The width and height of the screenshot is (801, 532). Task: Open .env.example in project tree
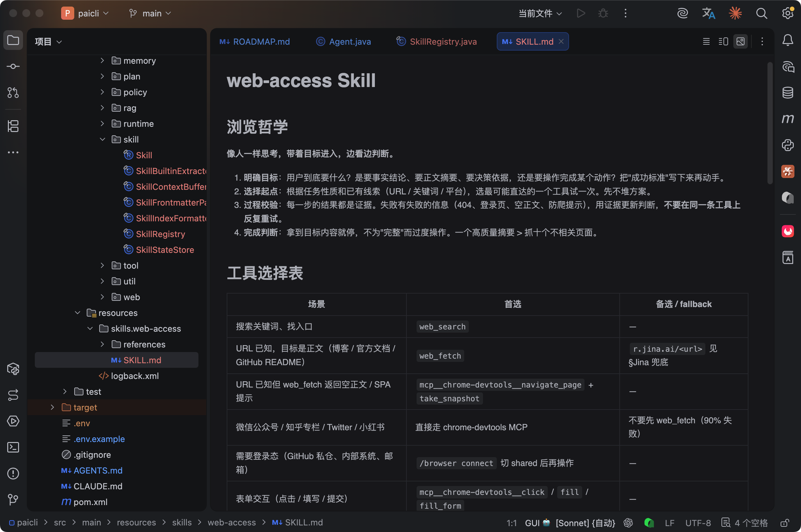tap(93, 439)
